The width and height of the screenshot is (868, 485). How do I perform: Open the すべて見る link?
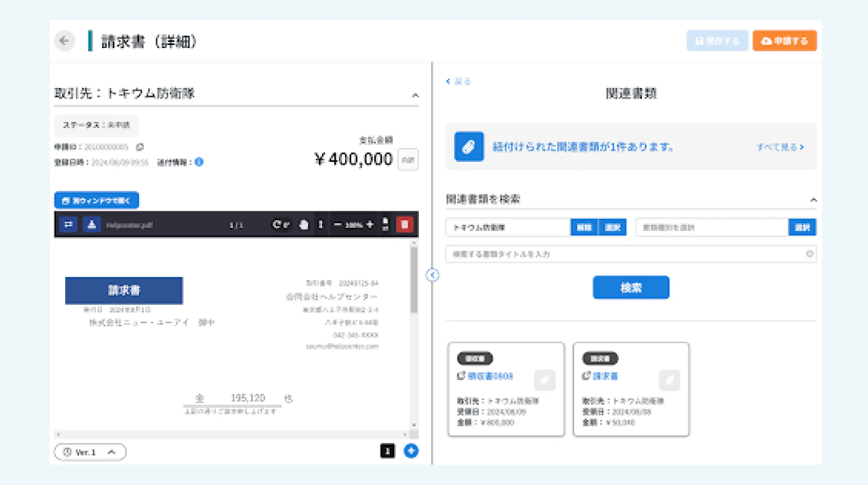point(780,147)
